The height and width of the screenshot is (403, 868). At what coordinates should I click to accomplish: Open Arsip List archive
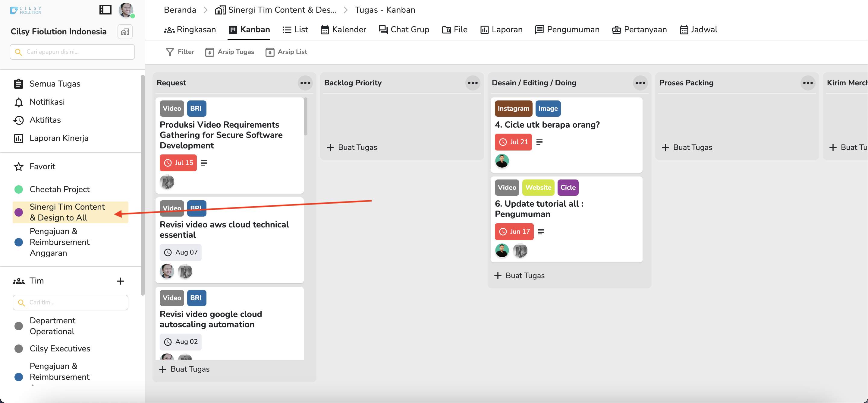(286, 52)
